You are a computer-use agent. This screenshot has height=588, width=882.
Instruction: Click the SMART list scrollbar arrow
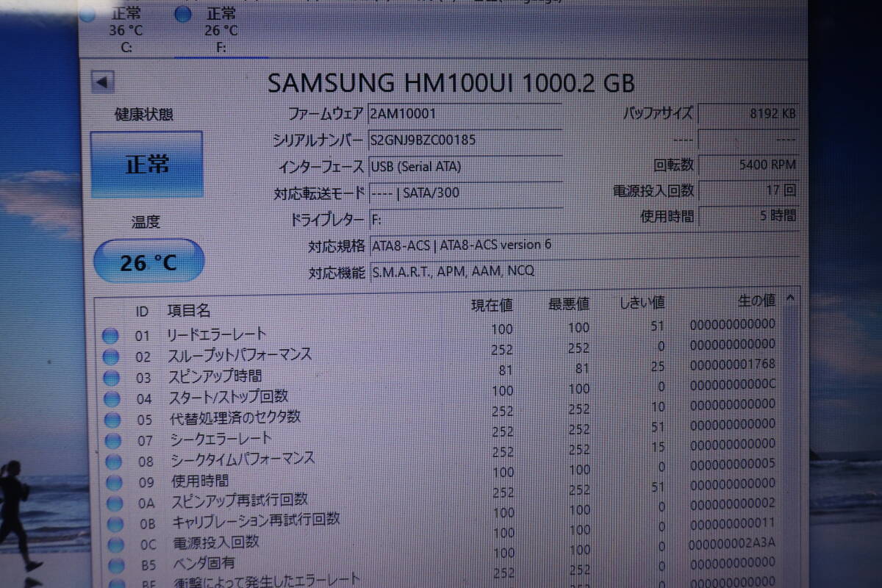(791, 298)
